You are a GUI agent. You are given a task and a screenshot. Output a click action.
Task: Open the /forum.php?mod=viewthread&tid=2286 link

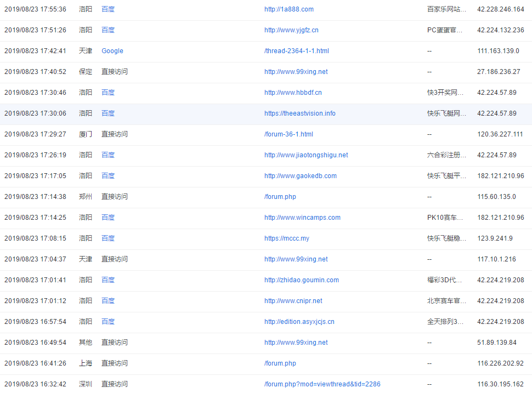tap(322, 384)
